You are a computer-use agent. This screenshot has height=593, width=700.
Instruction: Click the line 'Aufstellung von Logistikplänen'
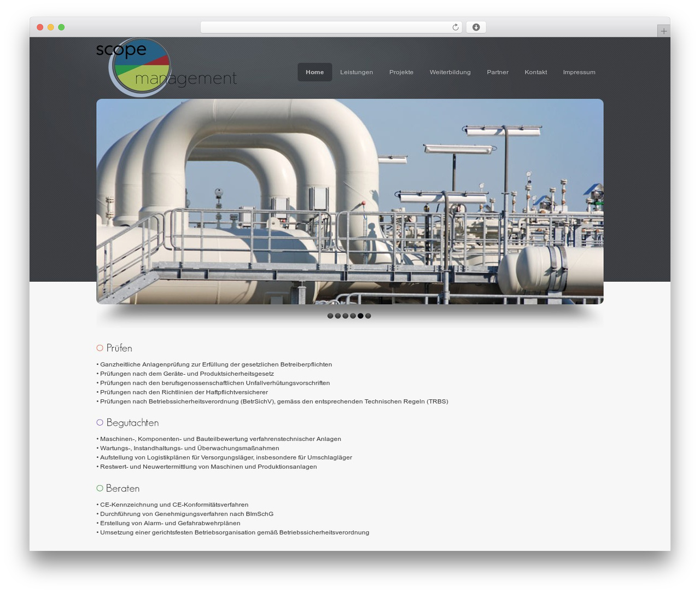224,457
